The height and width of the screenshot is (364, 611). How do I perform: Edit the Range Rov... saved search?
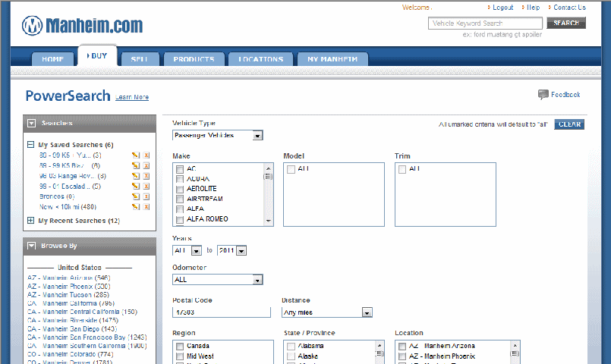pyautogui.click(x=136, y=176)
